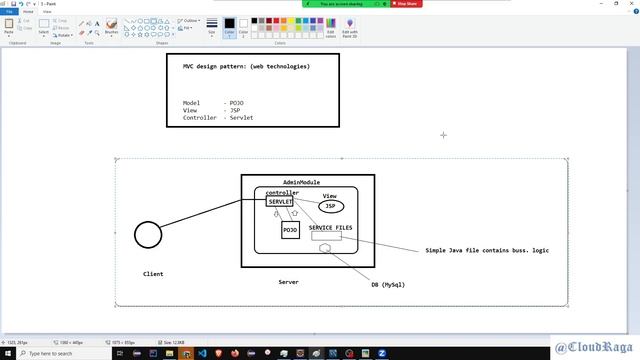Image resolution: width=640 pixels, height=360 pixels.
Task: Open the Resize tool in Image group
Action: [61, 28]
